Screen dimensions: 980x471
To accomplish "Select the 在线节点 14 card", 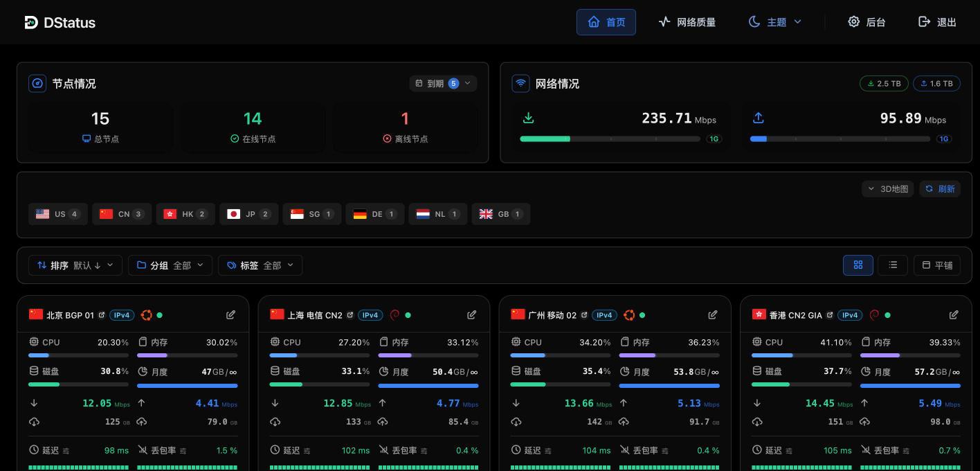I will (x=253, y=127).
